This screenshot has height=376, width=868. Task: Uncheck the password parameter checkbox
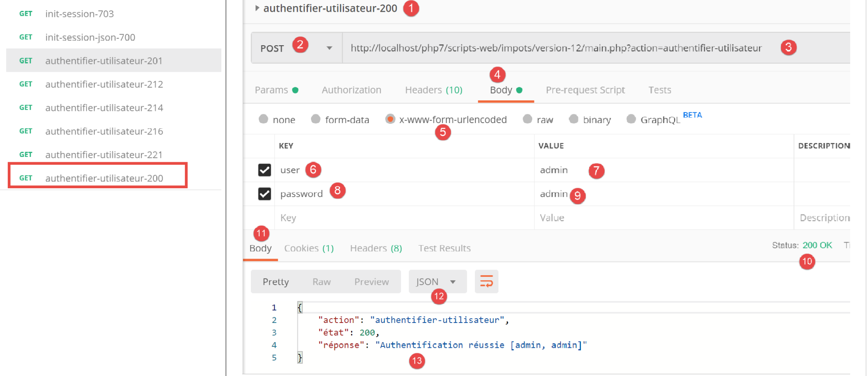click(264, 194)
